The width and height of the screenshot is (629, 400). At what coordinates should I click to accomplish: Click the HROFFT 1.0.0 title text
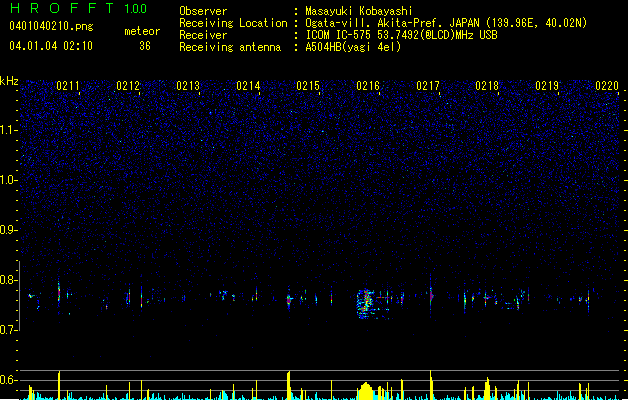[79, 8]
